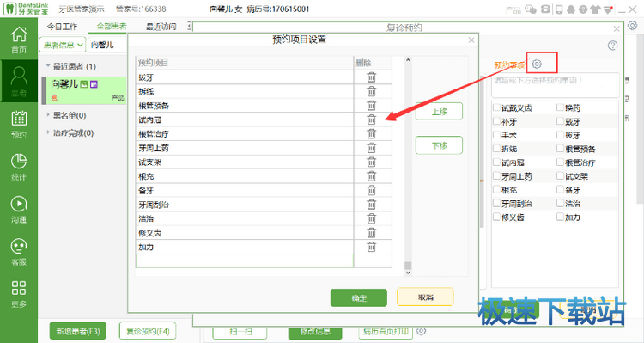This screenshot has height=343, width=644.
Task: Click the patient search field 向馨儿
Action: (107, 45)
